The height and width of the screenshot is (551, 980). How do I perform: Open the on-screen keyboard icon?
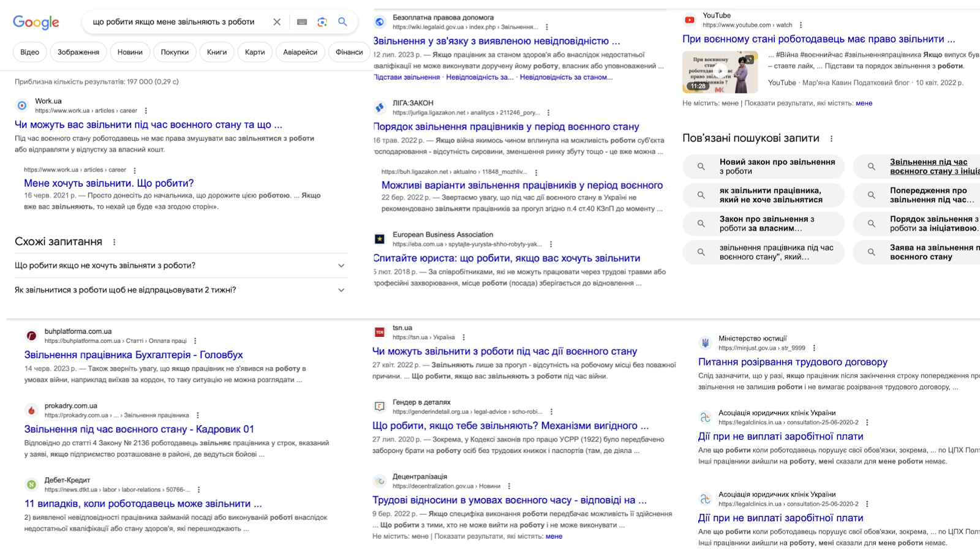pos(302,22)
